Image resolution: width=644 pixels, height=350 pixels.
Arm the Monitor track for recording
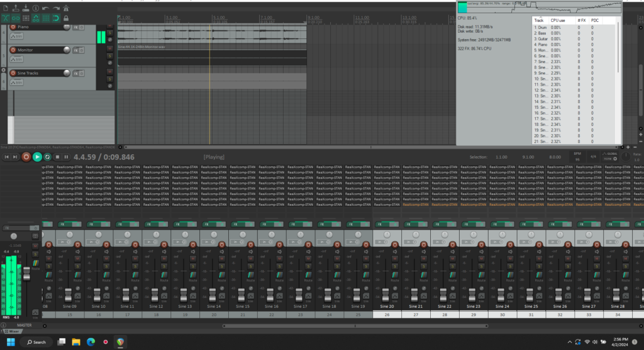(13, 50)
